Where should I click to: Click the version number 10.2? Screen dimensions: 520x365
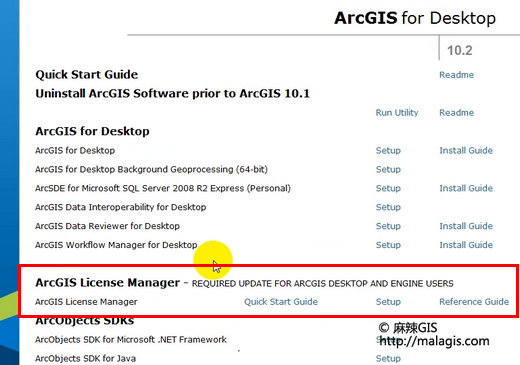coord(460,51)
